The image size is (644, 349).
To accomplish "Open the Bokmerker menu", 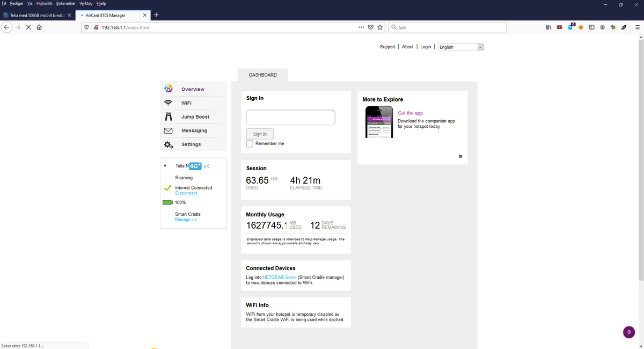I will (67, 3).
